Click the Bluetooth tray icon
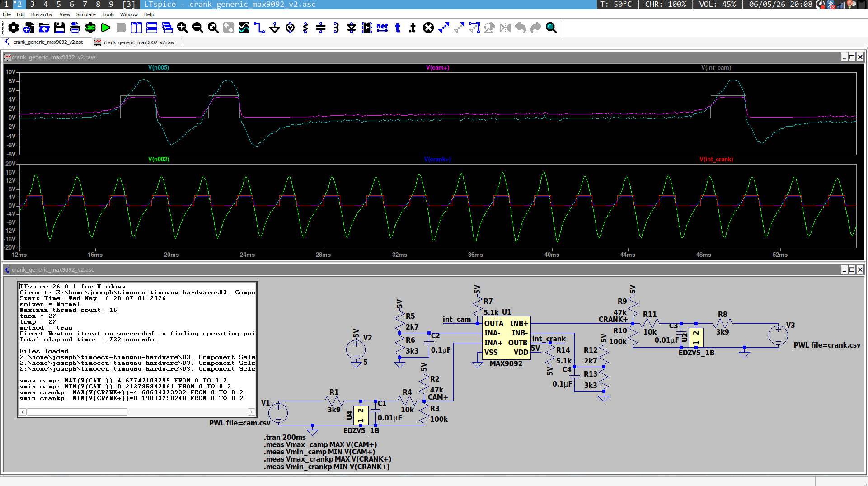 coord(831,5)
